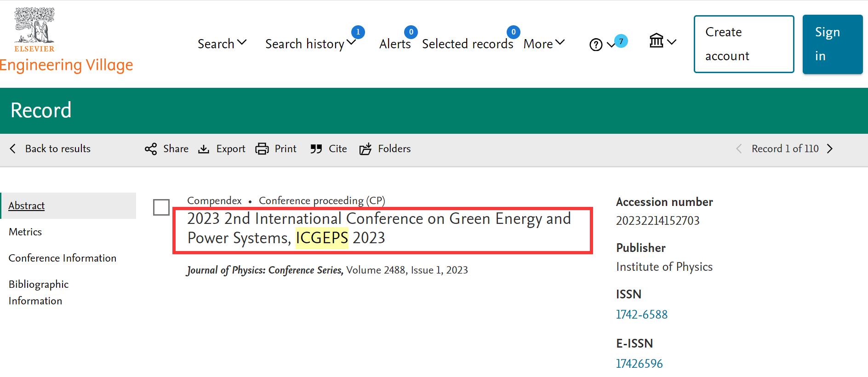This screenshot has width=868, height=377.
Task: Click Journal of Physics: Conference Series text
Action: 265,270
